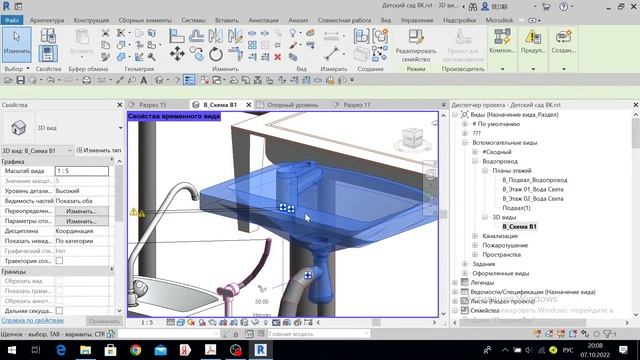Open the Архитектура ribbon tab
Image resolution: width=640 pixels, height=360 pixels.
point(47,20)
